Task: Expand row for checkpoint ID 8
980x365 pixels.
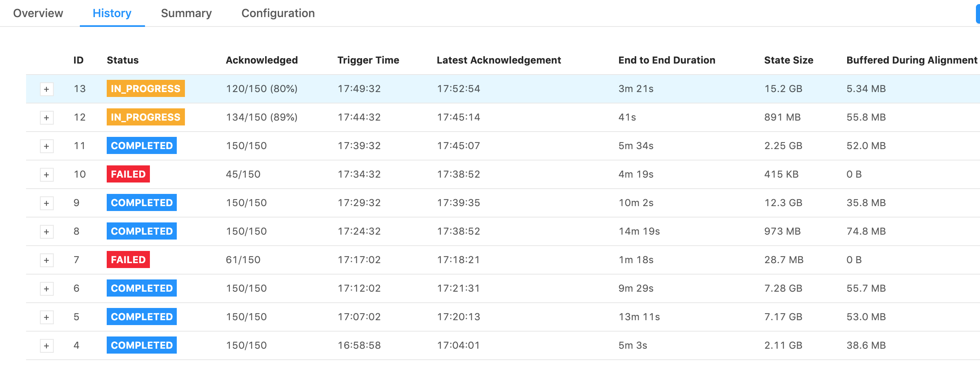Action: pyautogui.click(x=46, y=232)
